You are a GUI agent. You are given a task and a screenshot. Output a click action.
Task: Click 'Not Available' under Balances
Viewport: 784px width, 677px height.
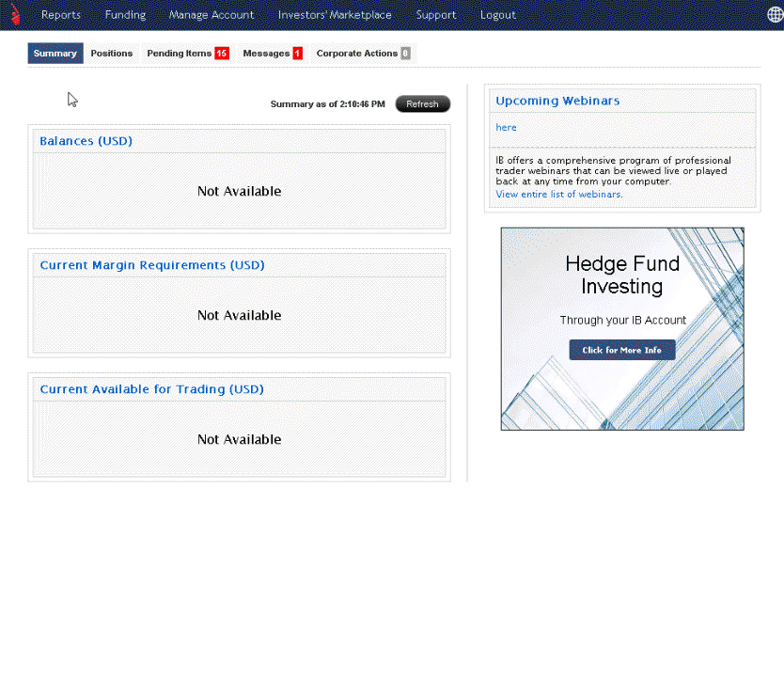[x=239, y=191]
